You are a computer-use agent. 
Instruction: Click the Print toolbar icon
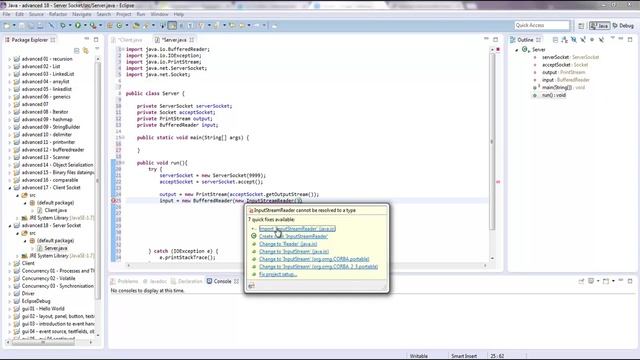coord(40,26)
